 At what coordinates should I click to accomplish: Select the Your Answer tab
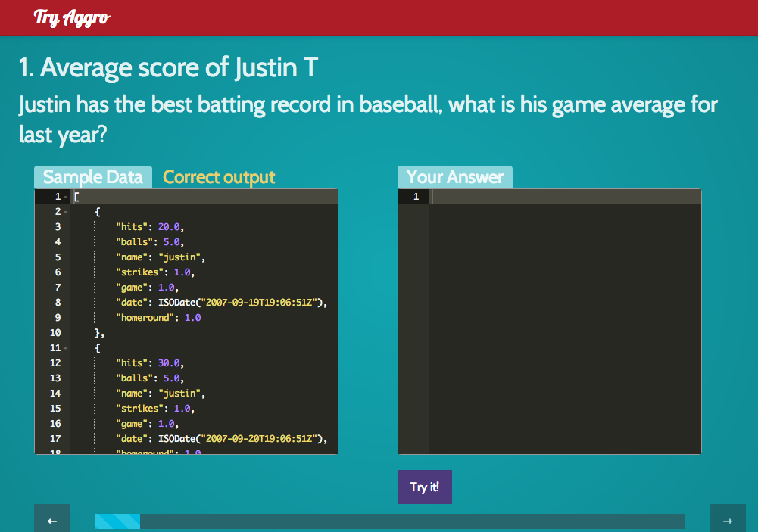[x=454, y=177]
